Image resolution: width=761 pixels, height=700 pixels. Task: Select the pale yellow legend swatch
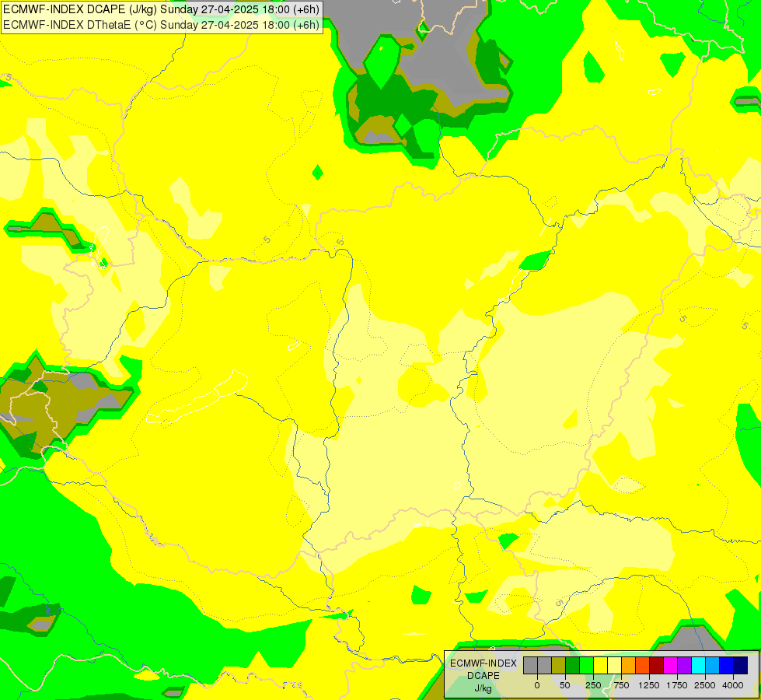pos(614,665)
